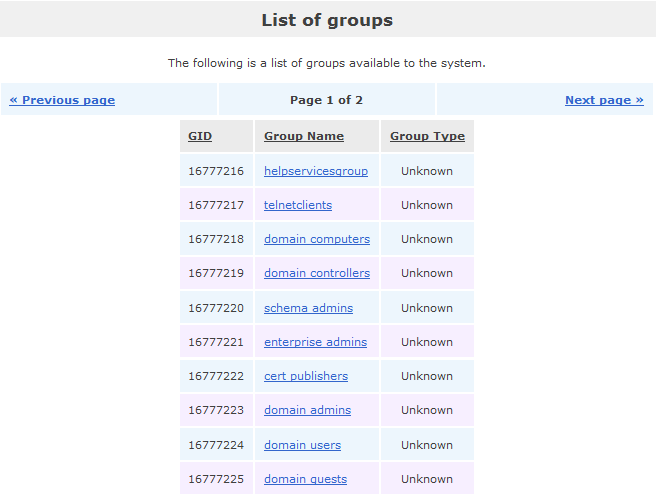
Task: Click Unknown type for domain admins row
Action: [x=427, y=410]
